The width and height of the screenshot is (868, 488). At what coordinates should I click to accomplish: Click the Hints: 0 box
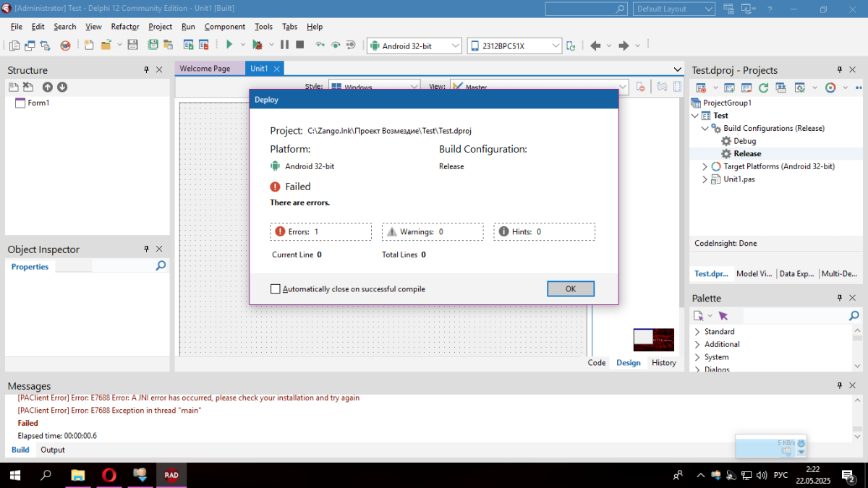point(545,232)
